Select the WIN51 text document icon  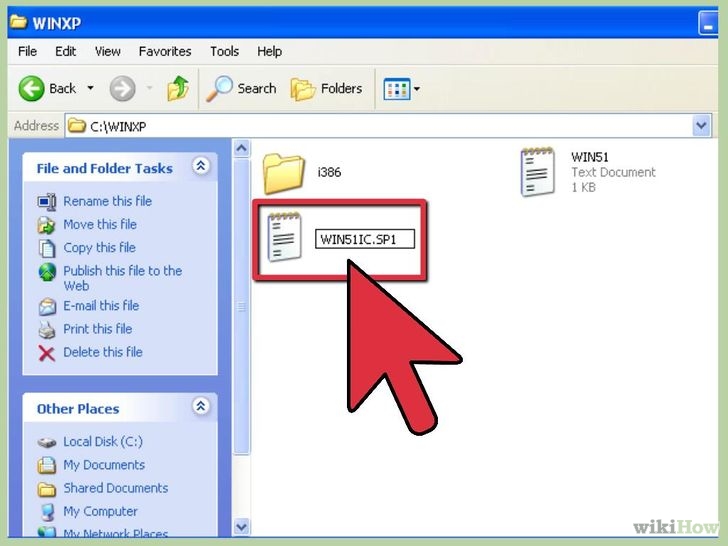538,172
